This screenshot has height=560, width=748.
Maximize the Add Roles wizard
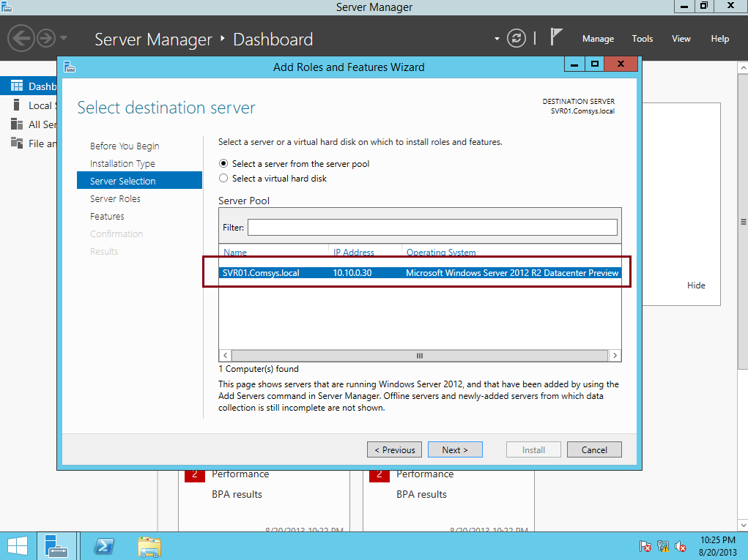(x=594, y=64)
